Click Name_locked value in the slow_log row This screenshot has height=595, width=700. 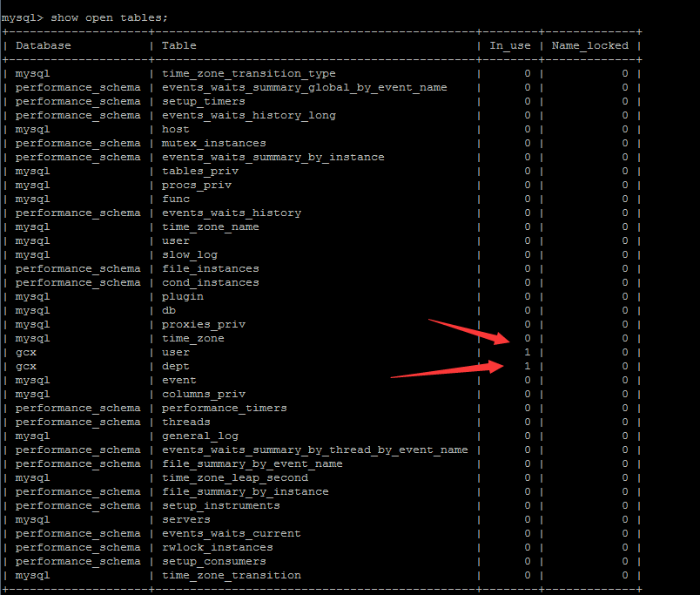click(625, 254)
